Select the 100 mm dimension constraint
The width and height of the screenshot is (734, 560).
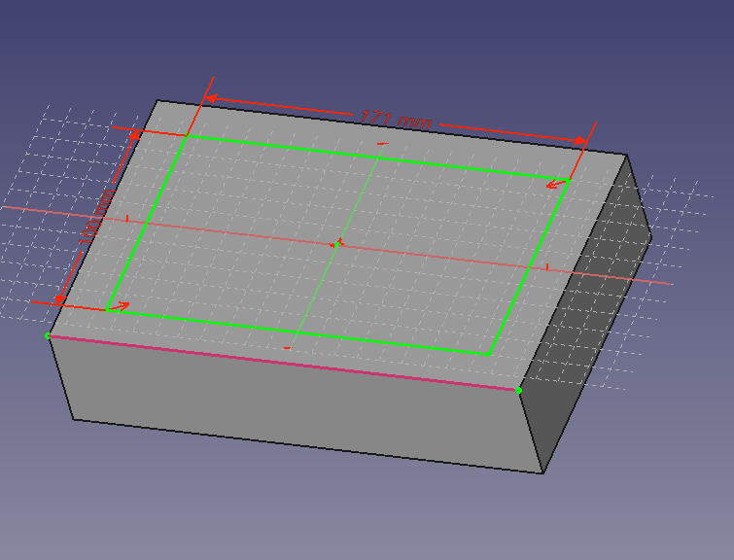(x=95, y=217)
